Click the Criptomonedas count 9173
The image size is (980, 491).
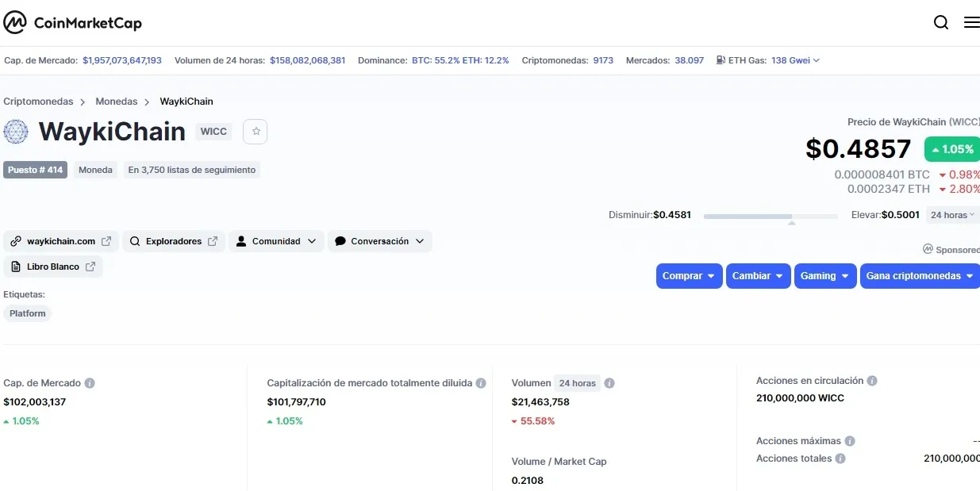click(x=603, y=60)
